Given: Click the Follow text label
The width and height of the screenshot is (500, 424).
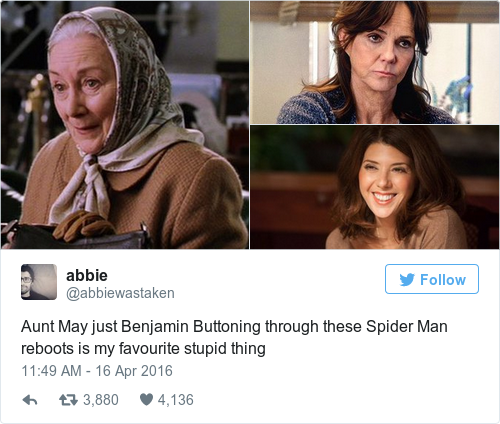Looking at the screenshot, I should click(x=443, y=280).
